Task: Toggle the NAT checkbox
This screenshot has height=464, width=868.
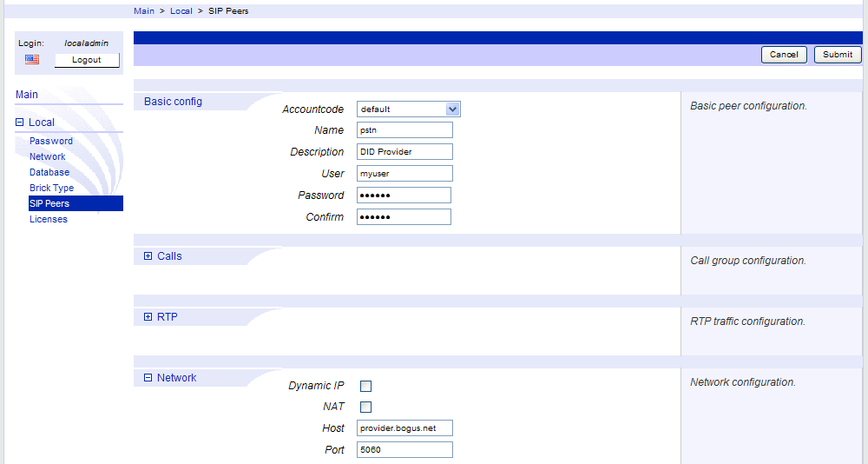Action: 365,407
